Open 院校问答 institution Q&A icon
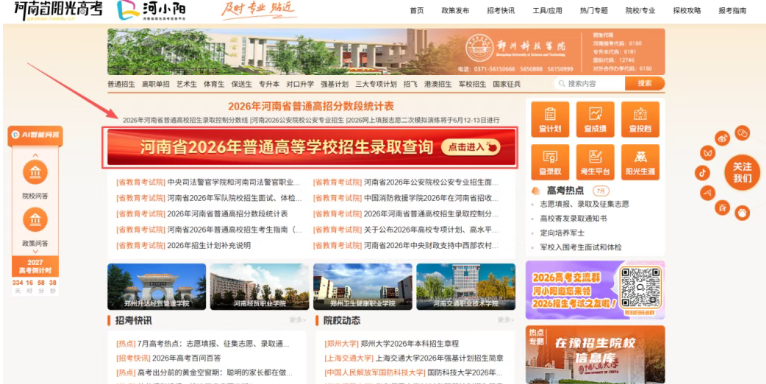Viewport: 766px width, 384px height. click(x=35, y=172)
